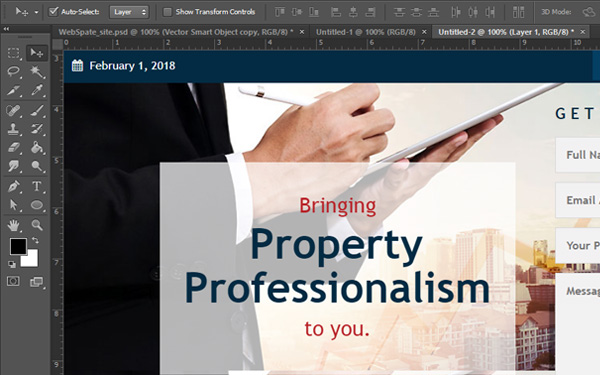Image resolution: width=600 pixels, height=375 pixels.
Task: Switch to the Untitled-1 document tab
Action: (x=365, y=32)
